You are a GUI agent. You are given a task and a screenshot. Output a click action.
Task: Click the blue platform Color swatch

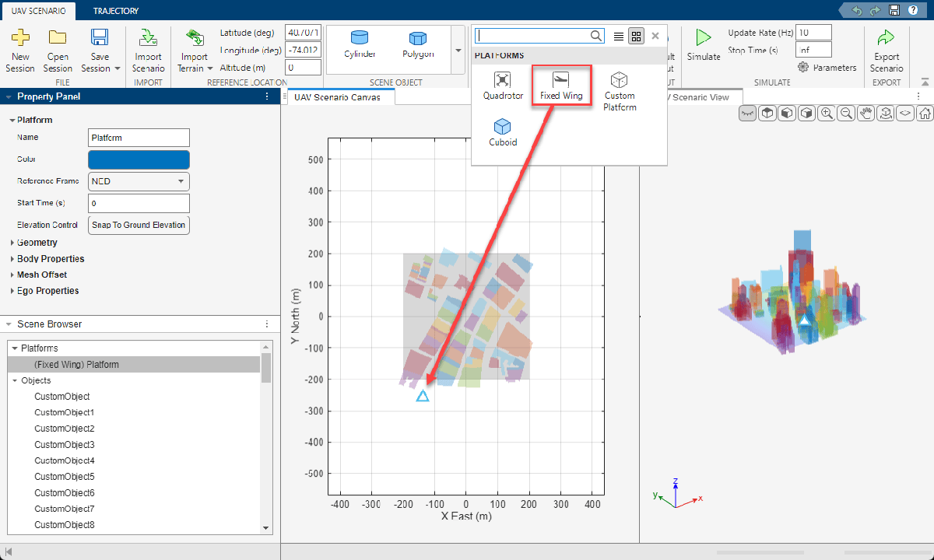(x=139, y=159)
